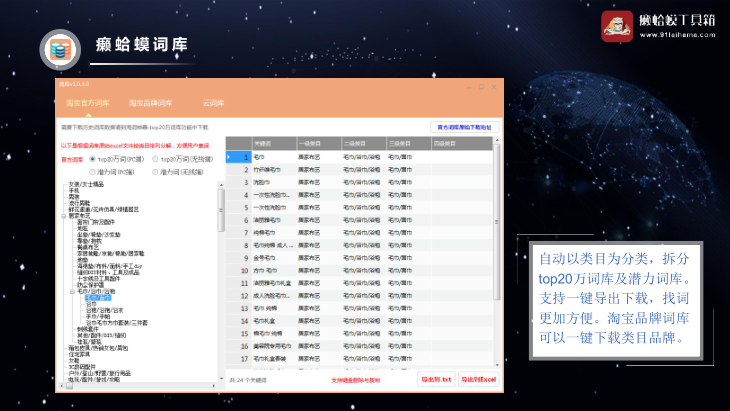The image size is (730, 411).
Task: Select the 女鞋 category in tree
Action: coord(74,361)
